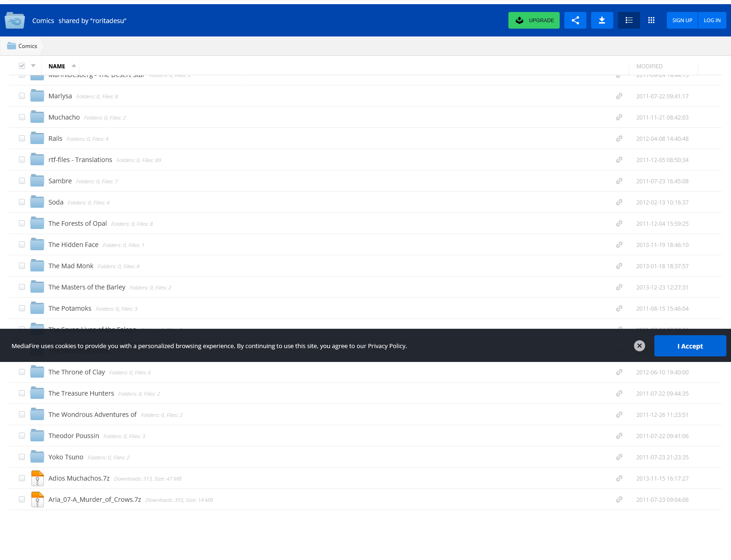
Task: Copy link icon for rtf-files - Translations
Action: [619, 160]
